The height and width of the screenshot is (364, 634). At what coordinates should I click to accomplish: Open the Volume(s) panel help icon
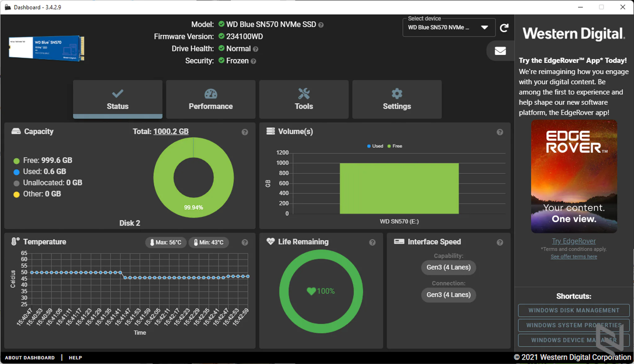[500, 132]
